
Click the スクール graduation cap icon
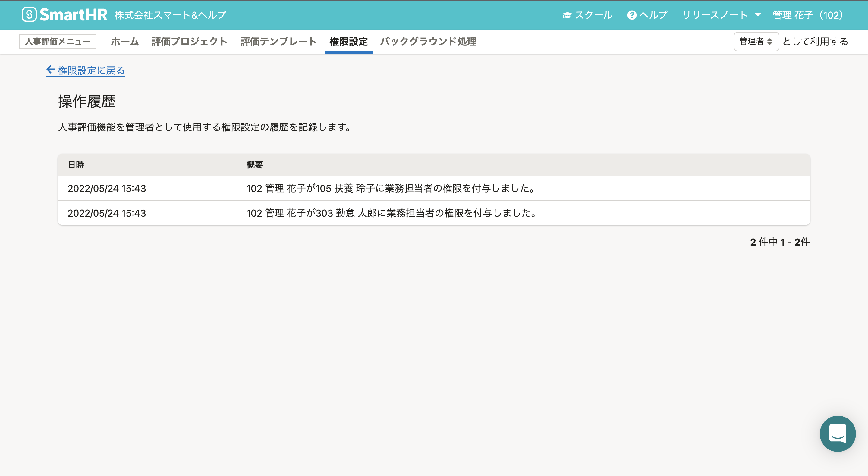(567, 15)
